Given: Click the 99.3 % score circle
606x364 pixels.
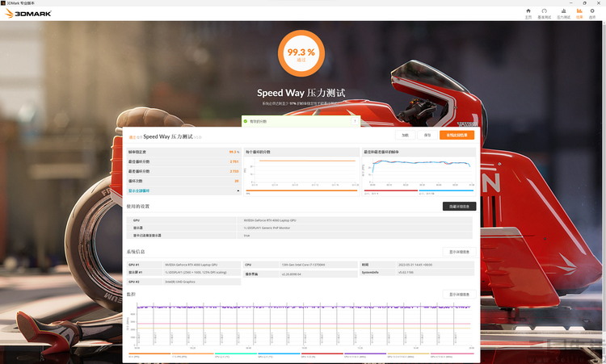Looking at the screenshot, I should tap(301, 53).
